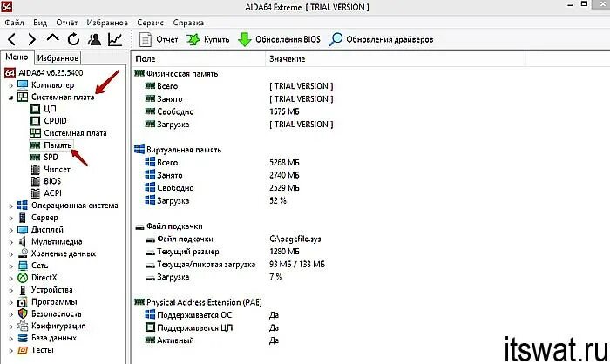Click the Сервер icon in tree
Image resolution: width=610 pixels, height=364 pixels.
pyautogui.click(x=23, y=218)
